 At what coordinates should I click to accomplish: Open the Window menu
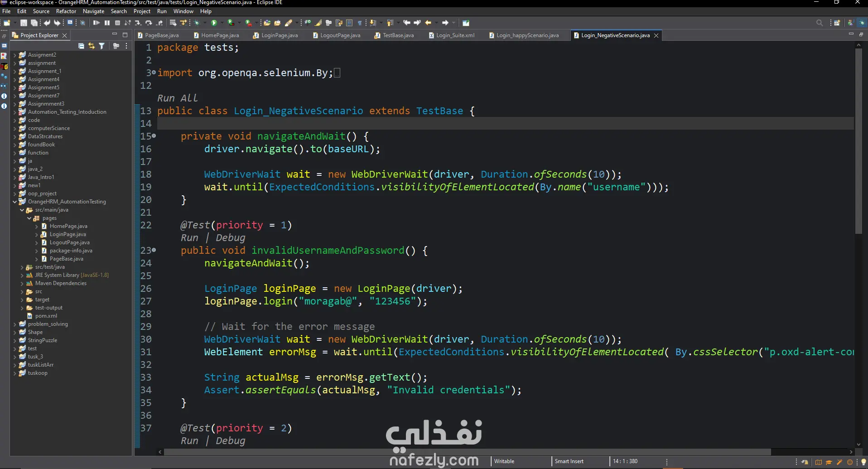[x=183, y=11]
